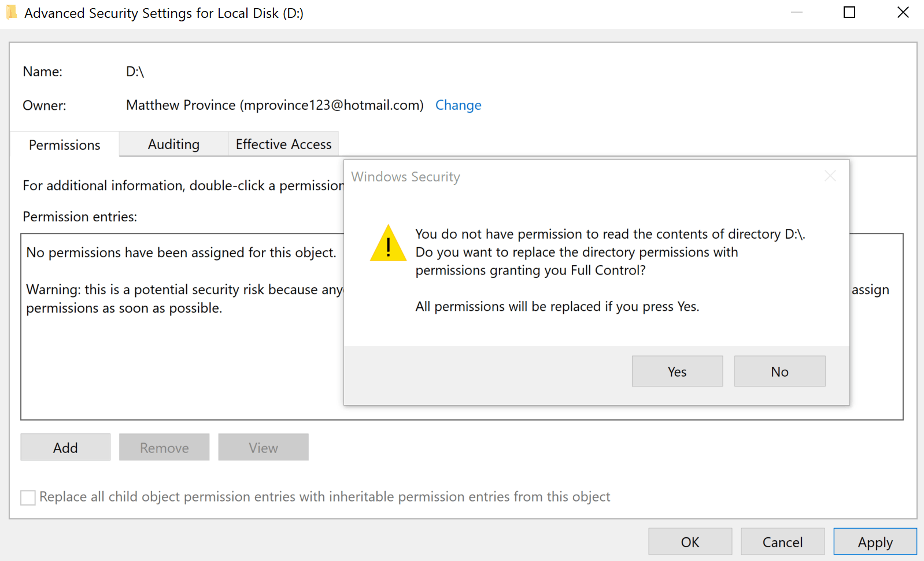This screenshot has height=561, width=924.
Task: Click the yellow warning triangle icon
Action: pyautogui.click(x=388, y=244)
